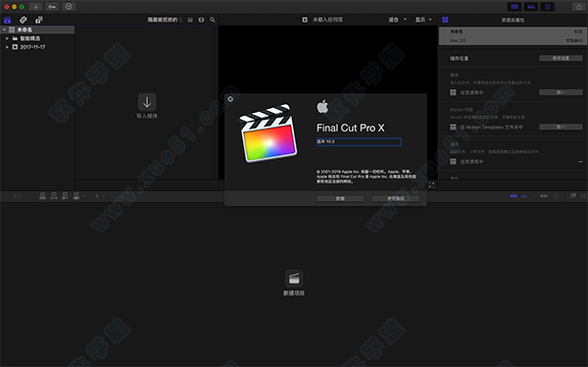Show background tasks circular checkmark icon

click(x=69, y=7)
